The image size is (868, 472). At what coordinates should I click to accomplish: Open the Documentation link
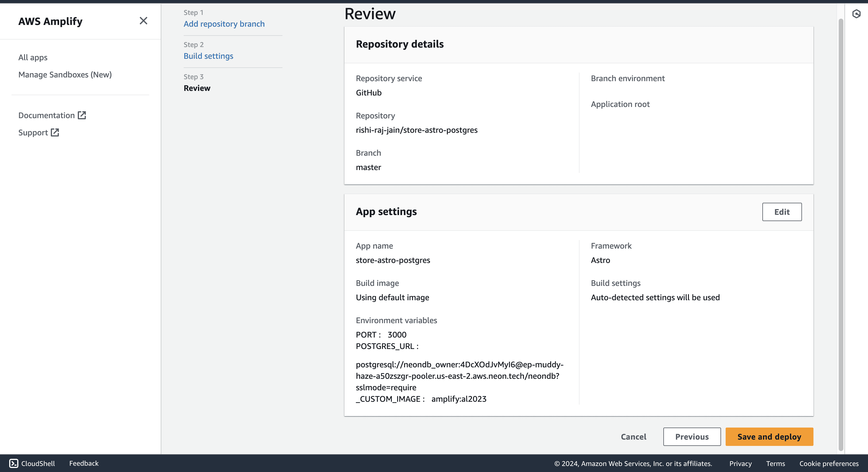pos(46,115)
